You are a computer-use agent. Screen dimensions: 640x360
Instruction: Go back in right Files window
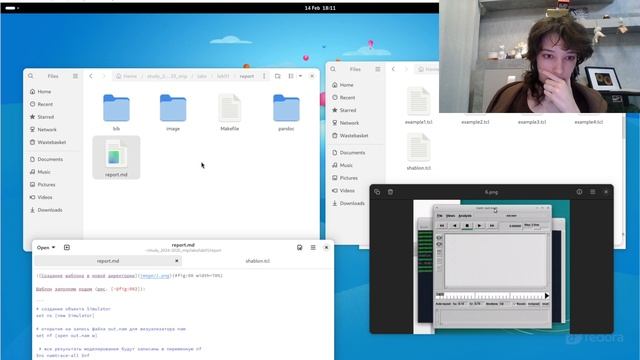(393, 69)
